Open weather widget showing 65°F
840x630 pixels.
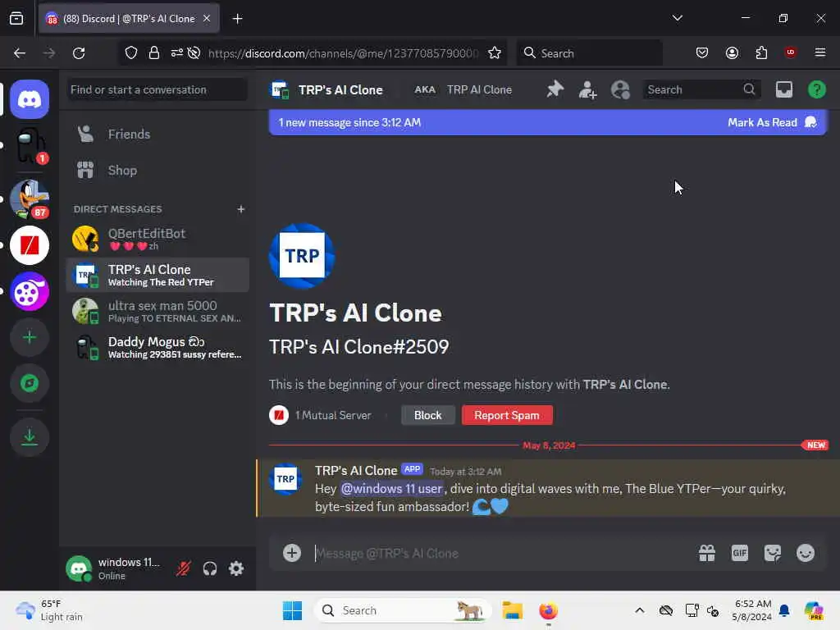pyautogui.click(x=49, y=610)
